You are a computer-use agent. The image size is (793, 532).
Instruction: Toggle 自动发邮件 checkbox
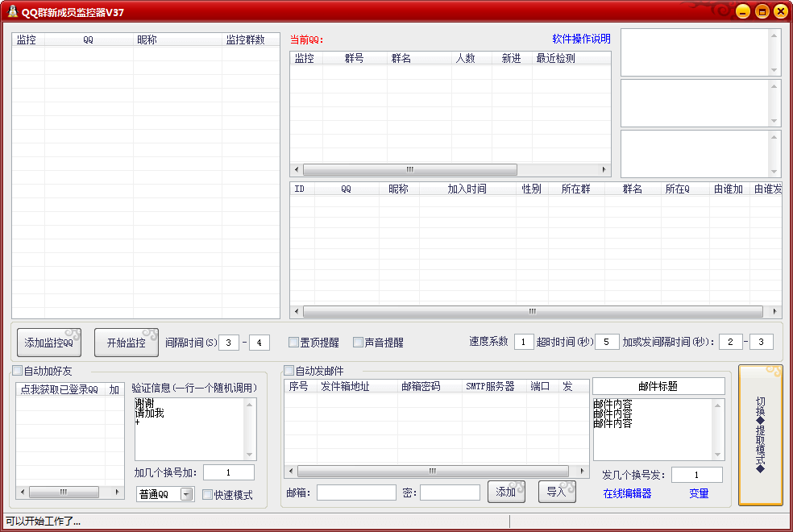289,371
